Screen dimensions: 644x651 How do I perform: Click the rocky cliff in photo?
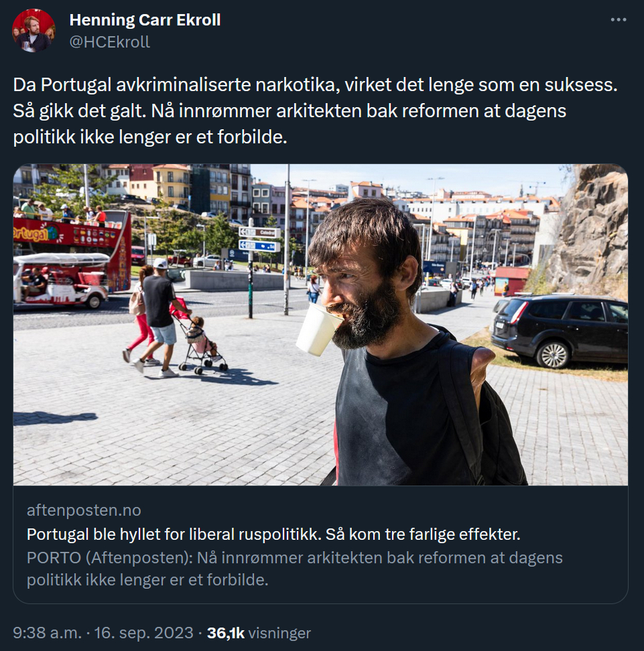tap(589, 230)
